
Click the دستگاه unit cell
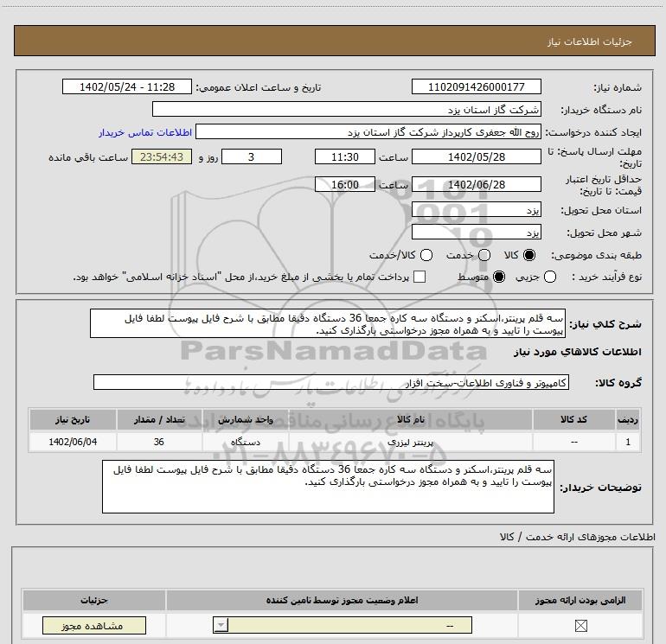click(245, 442)
